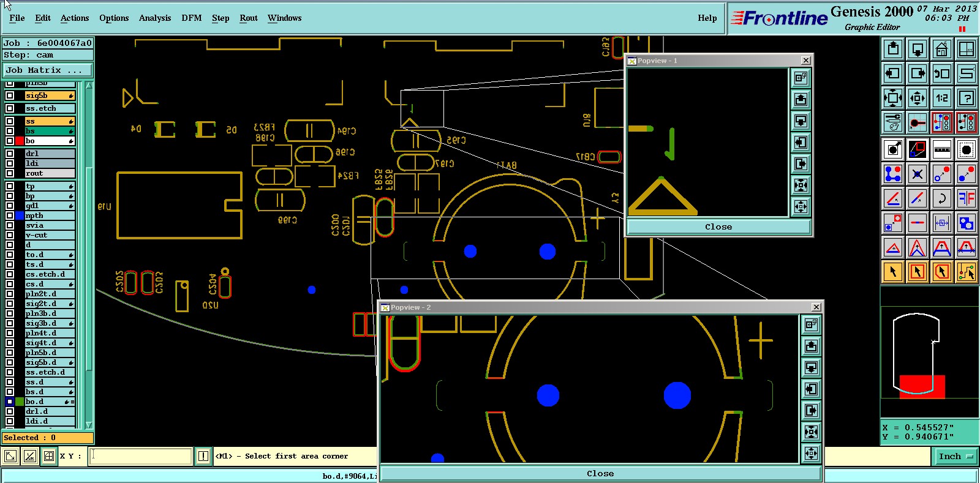Open the DFM menu
980x483 pixels.
coord(192,18)
